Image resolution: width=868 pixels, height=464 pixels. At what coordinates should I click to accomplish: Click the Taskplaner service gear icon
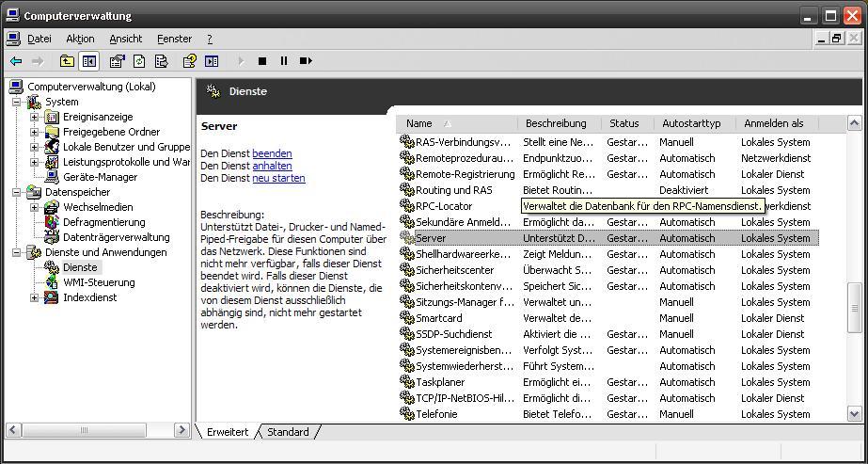click(407, 383)
